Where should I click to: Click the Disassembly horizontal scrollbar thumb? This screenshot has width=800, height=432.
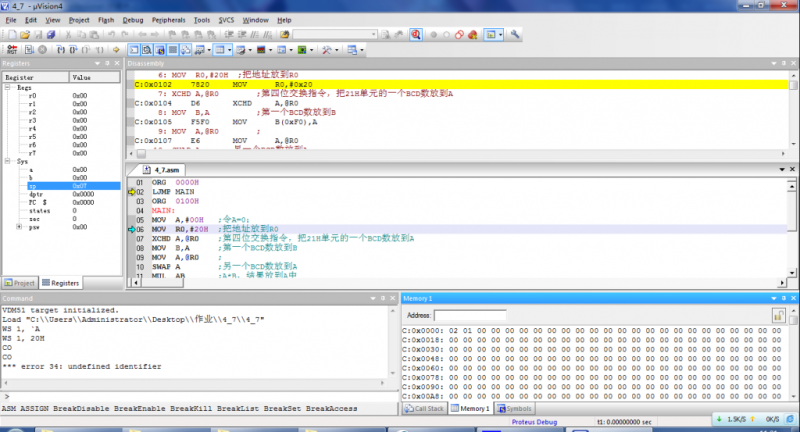click(x=141, y=153)
